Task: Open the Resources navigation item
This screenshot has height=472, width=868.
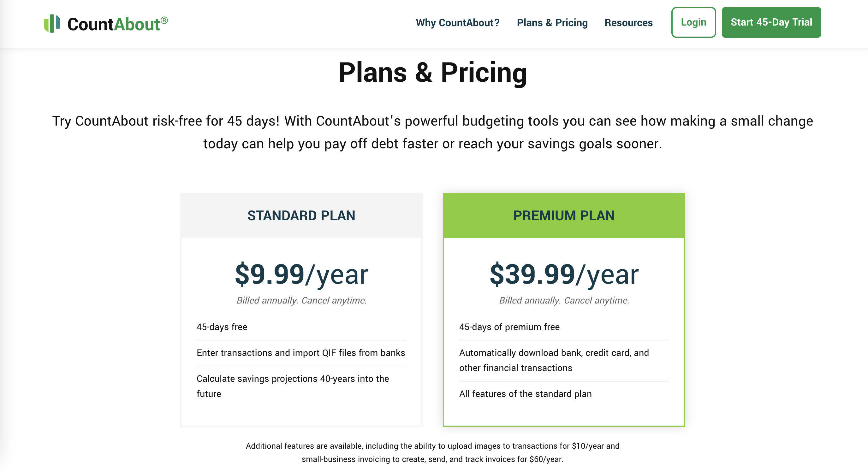Action: click(x=628, y=23)
